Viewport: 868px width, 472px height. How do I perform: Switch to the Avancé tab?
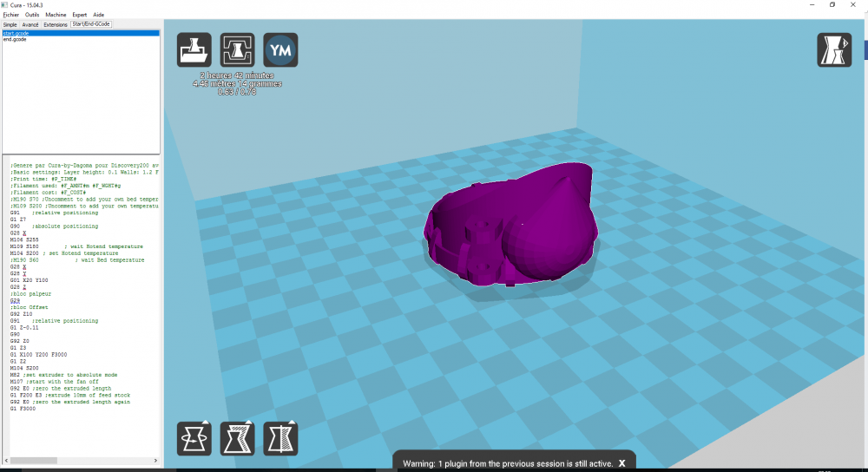(30, 25)
